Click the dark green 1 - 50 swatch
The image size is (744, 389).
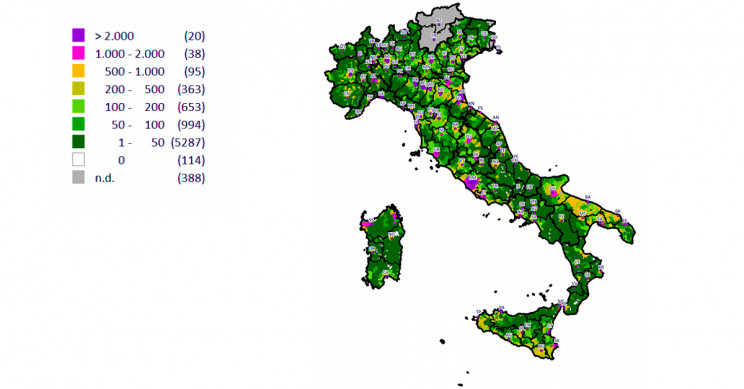(x=78, y=142)
